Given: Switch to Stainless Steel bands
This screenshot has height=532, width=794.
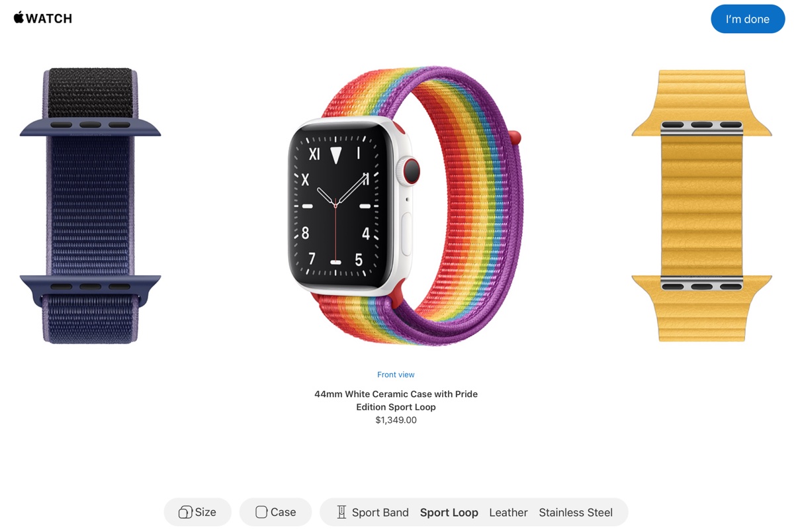Looking at the screenshot, I should click(x=576, y=512).
